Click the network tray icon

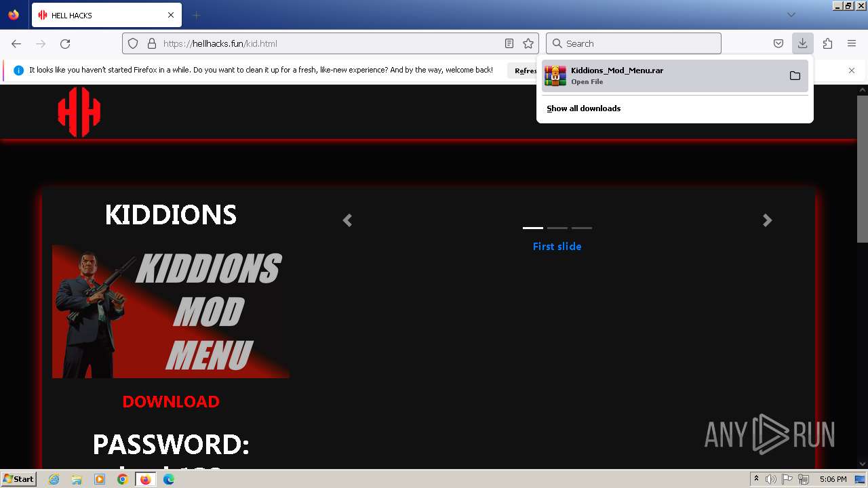804,479
